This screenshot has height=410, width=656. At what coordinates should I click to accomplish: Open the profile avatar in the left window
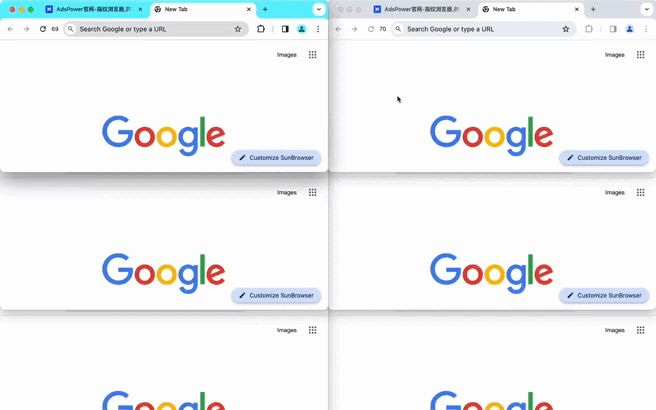point(302,29)
